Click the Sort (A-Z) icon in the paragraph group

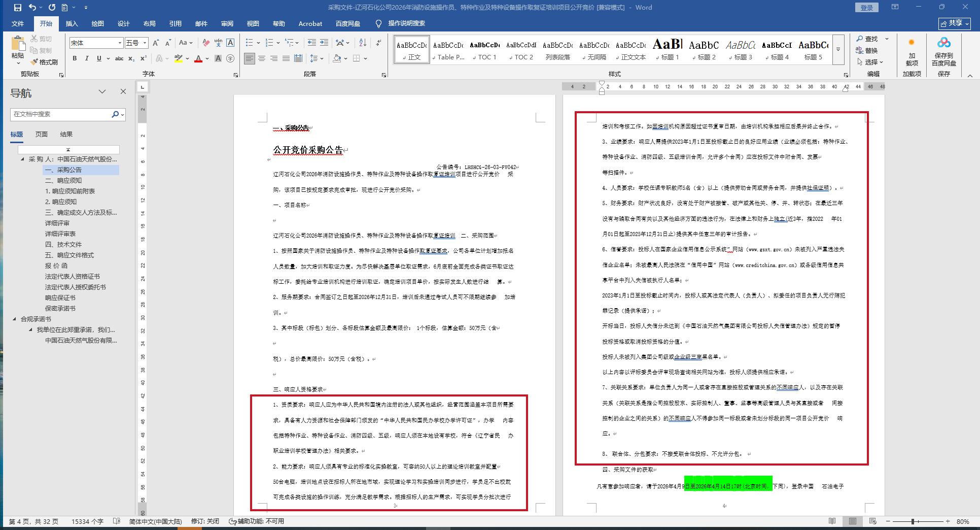tap(363, 43)
